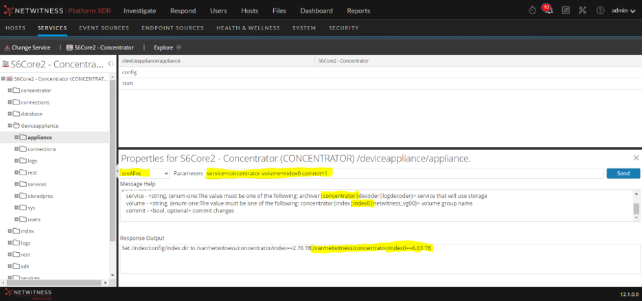Collapse the left tree panel arrow
644x301 pixels.
coord(111,64)
